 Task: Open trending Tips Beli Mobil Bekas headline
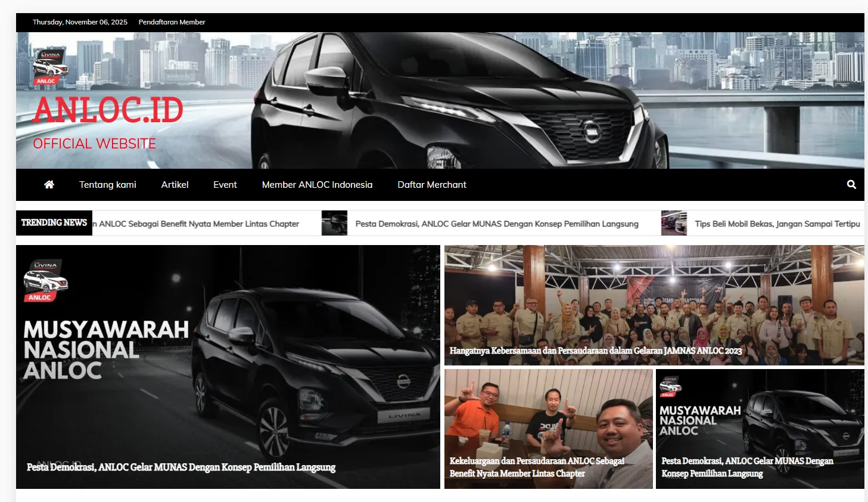coord(777,224)
